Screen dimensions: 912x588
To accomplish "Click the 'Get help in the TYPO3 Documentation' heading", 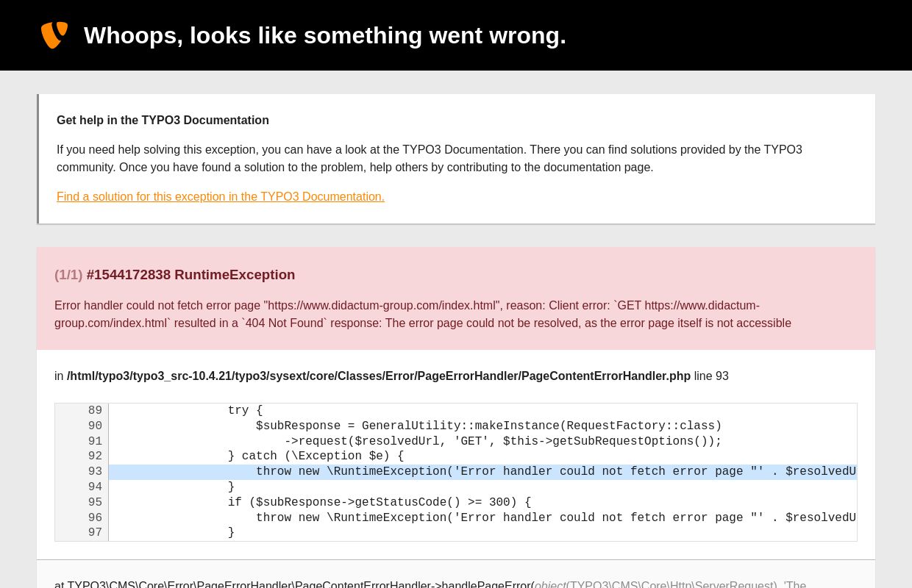I will pos(163,120).
